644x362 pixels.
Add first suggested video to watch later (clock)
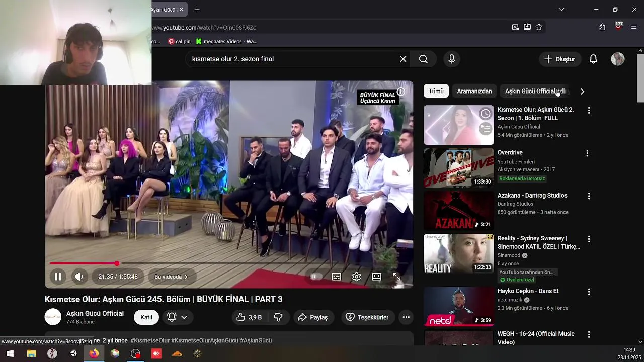[x=486, y=114]
